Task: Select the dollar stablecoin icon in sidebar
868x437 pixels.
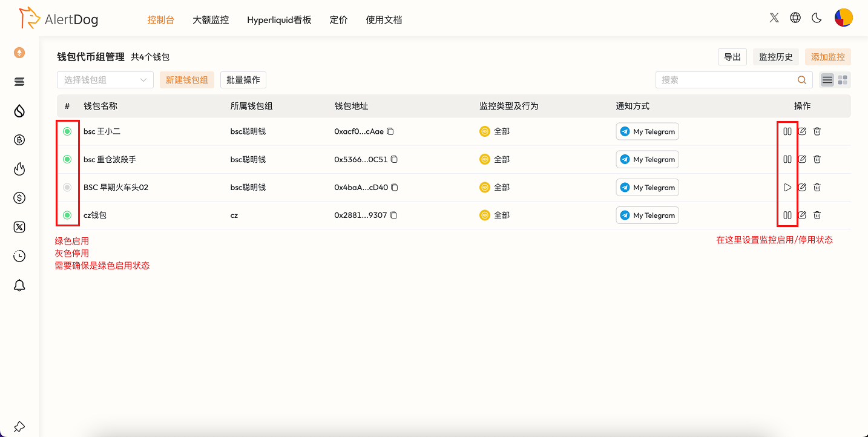Action: [x=19, y=198]
